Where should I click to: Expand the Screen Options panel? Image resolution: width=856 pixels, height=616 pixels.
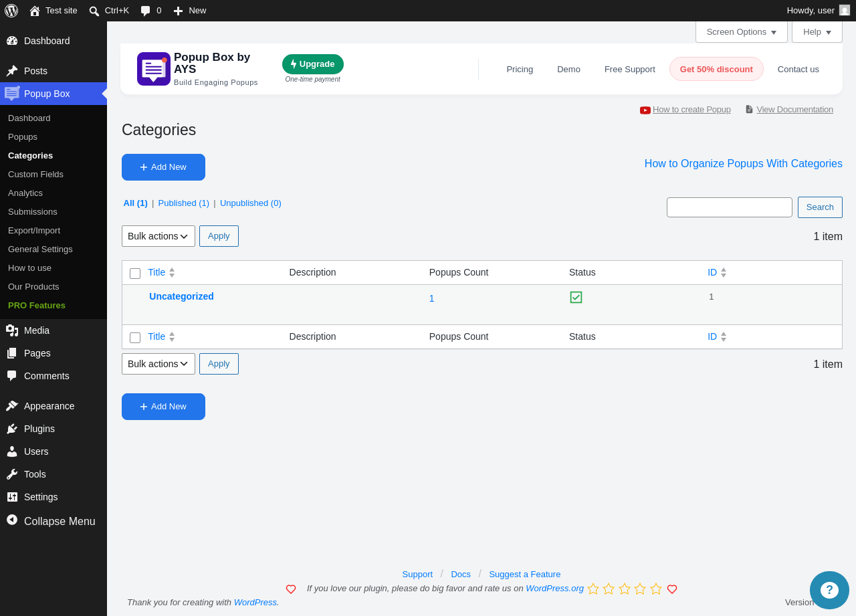pyautogui.click(x=742, y=31)
